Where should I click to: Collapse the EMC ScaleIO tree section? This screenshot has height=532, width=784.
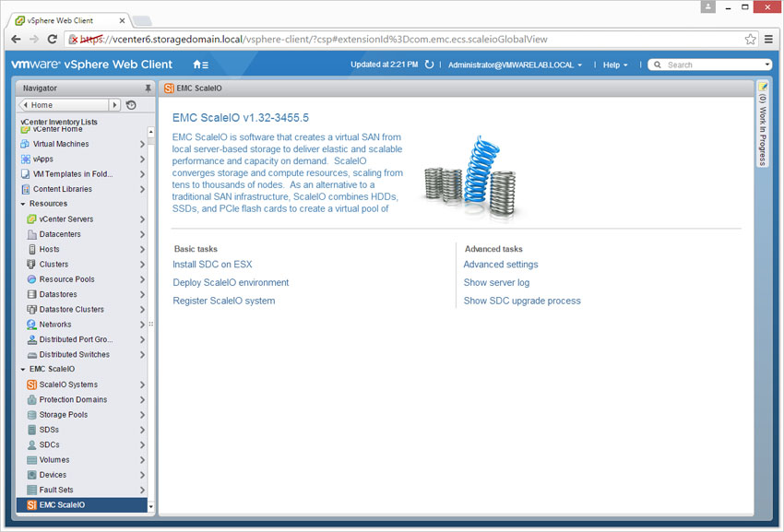coord(22,369)
